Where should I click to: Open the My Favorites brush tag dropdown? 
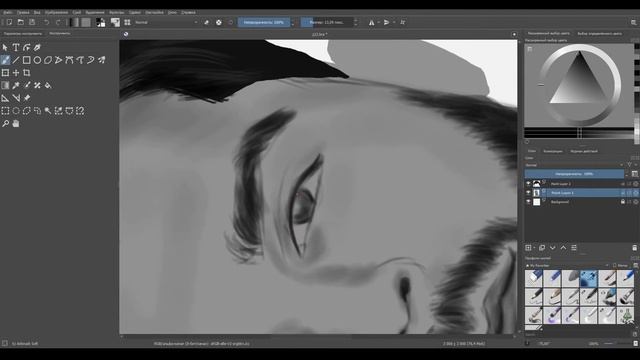point(567,265)
